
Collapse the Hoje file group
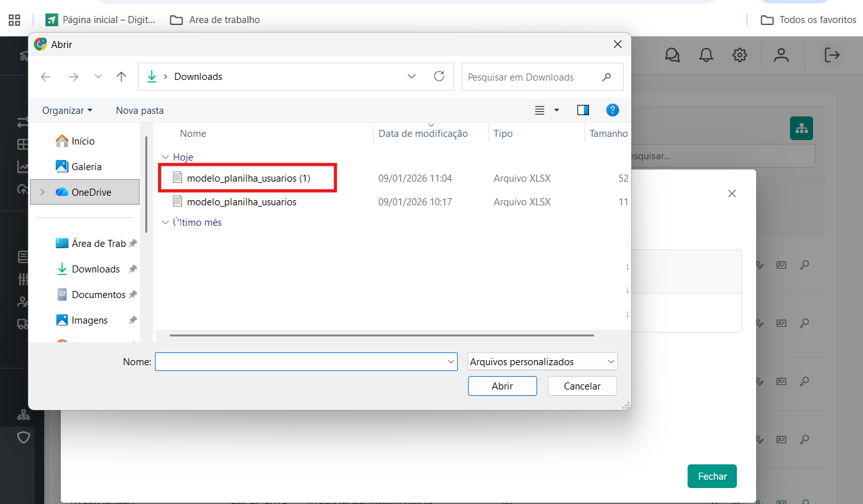click(166, 157)
